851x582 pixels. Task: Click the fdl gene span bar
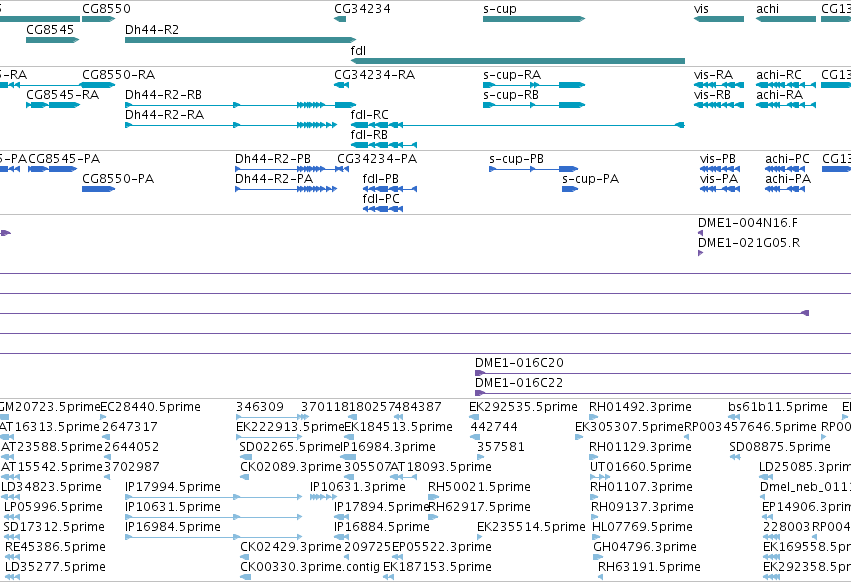click(518, 61)
